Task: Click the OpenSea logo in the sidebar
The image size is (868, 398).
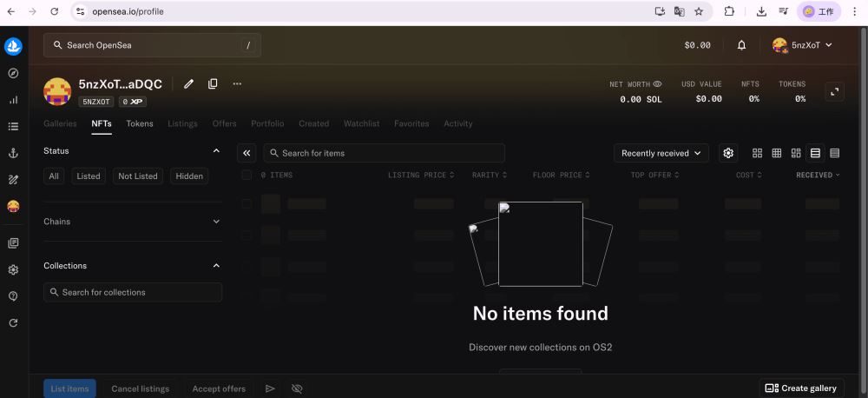Action: click(13, 47)
